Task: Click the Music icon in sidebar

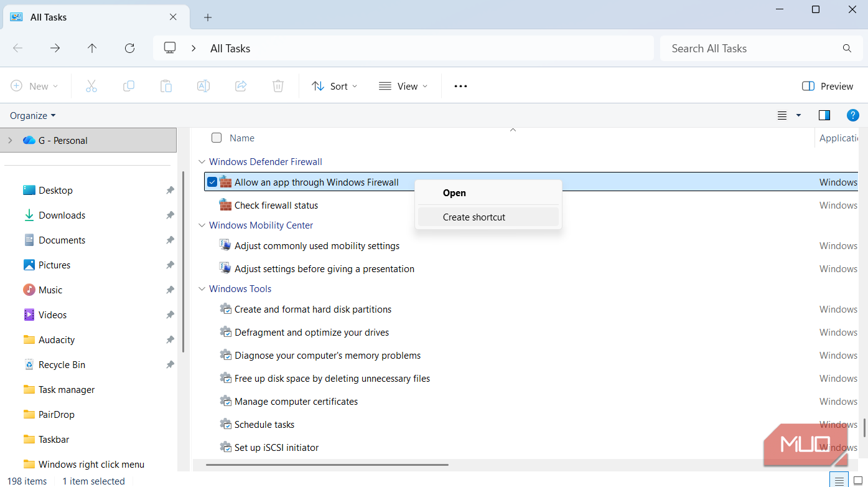Action: (x=29, y=290)
